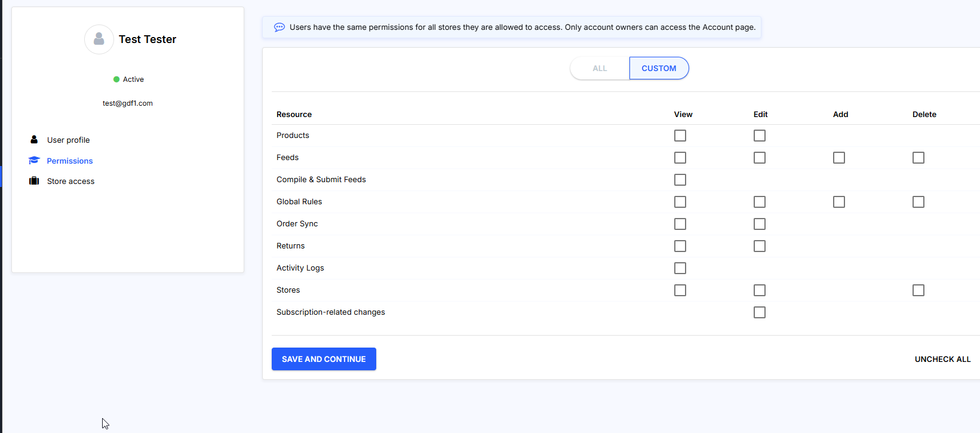980x433 pixels.
Task: Tick Delete checkbox for Global Rules
Action: 918,202
